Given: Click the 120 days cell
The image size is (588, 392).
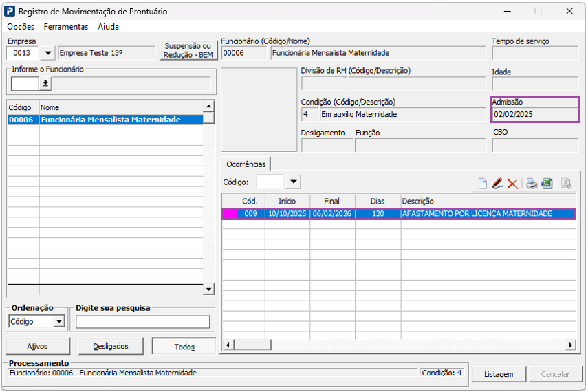Looking at the screenshot, I should [x=378, y=213].
